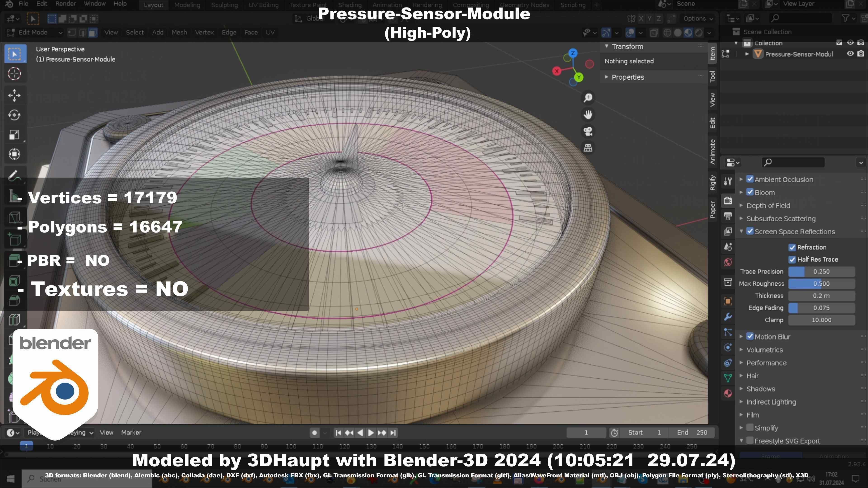Screen dimensions: 868x488
Task: Open the Output properties printer icon
Action: point(728,216)
